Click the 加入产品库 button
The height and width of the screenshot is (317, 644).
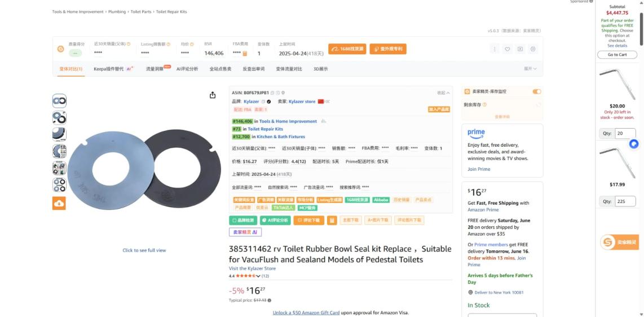(439, 109)
